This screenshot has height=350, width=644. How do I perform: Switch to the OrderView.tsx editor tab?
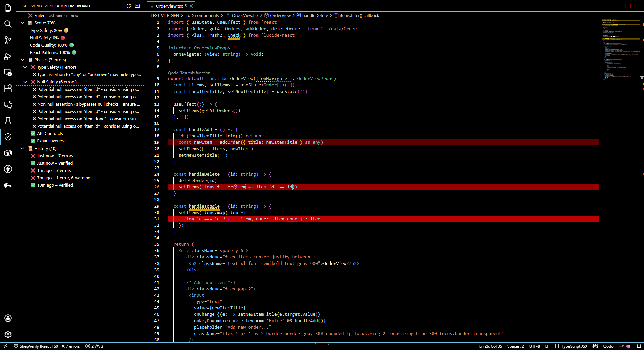pos(171,6)
